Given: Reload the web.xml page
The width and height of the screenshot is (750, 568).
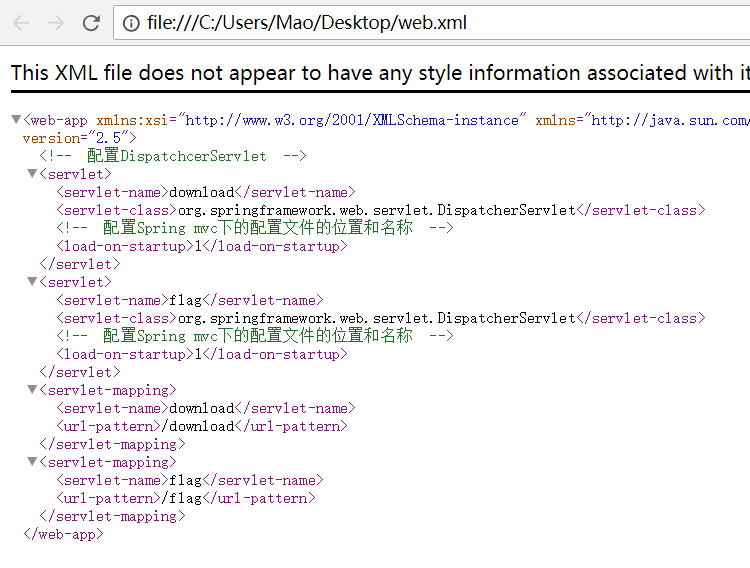Looking at the screenshot, I should click(91, 23).
